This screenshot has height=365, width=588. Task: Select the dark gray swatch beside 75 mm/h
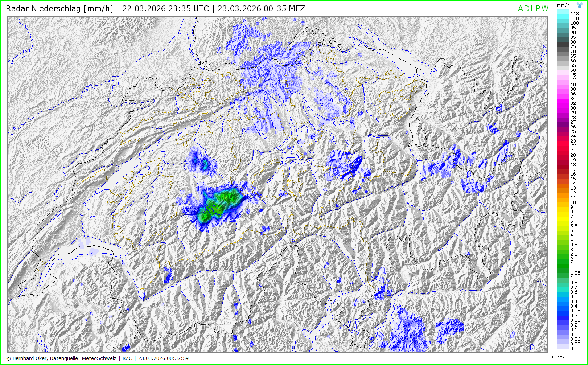(563, 46)
